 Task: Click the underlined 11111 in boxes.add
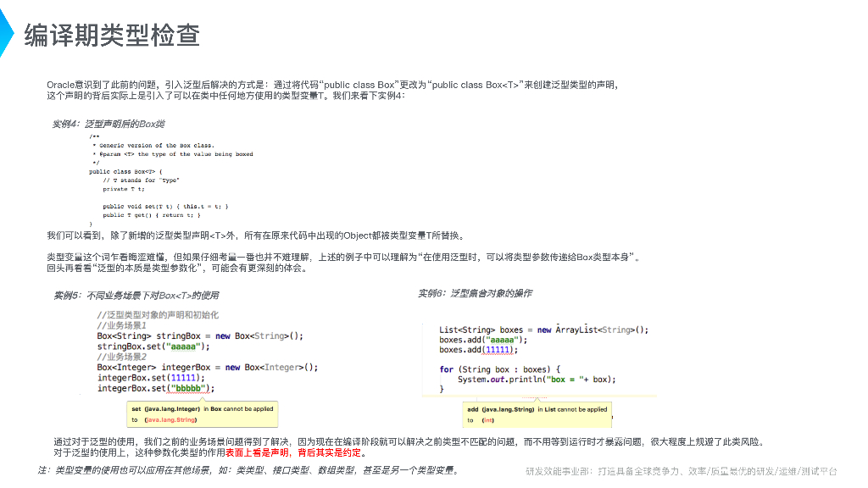pyautogui.click(x=498, y=350)
